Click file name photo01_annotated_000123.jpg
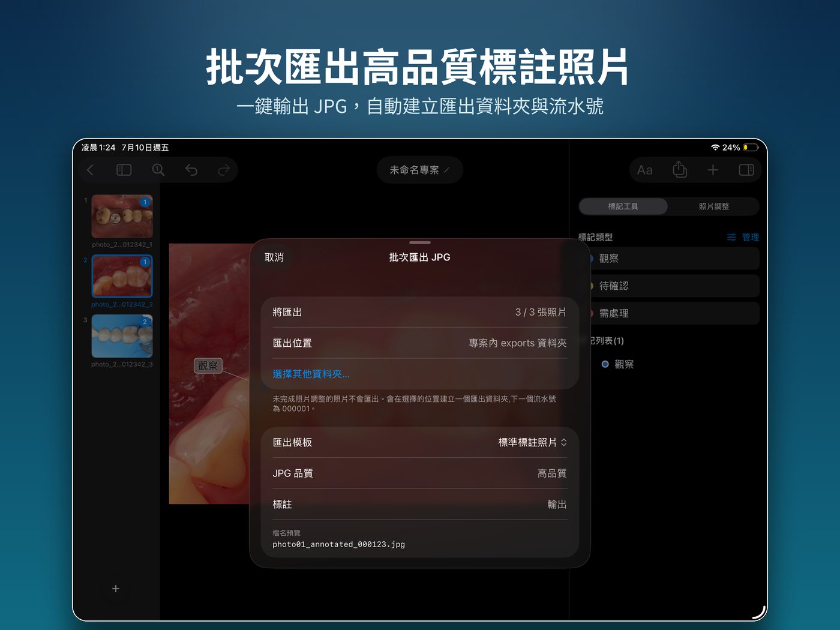The width and height of the screenshot is (840, 630). [338, 544]
